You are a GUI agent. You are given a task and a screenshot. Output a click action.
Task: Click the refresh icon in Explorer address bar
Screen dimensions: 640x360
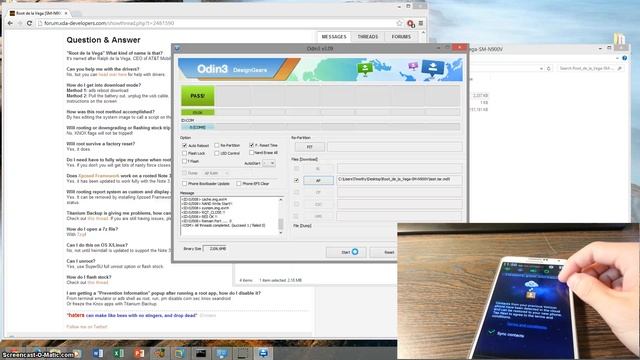pos(549,69)
